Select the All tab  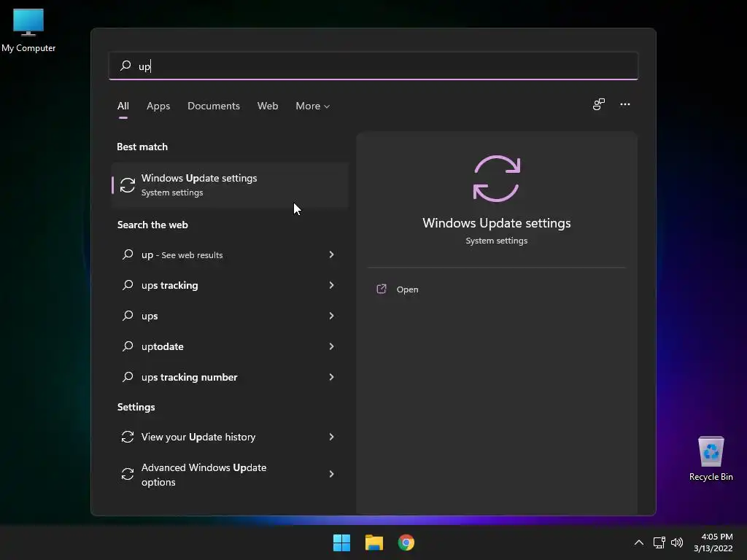tap(123, 106)
